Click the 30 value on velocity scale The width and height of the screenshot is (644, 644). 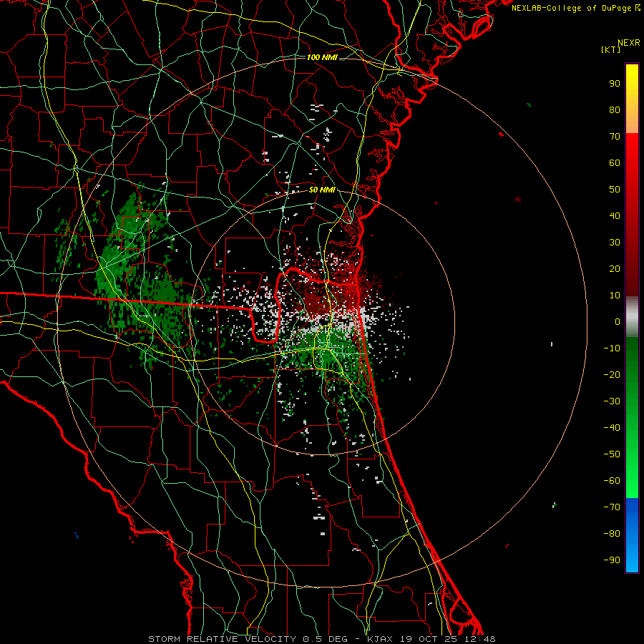click(615, 243)
